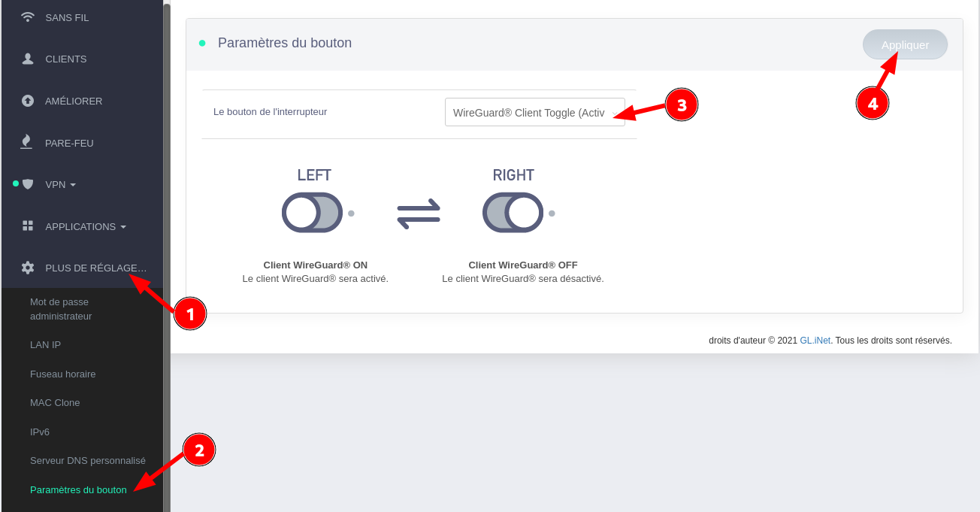Open the WireGuard Client Toggle dropdown
Screen dimensions: 980x512
[x=534, y=112]
